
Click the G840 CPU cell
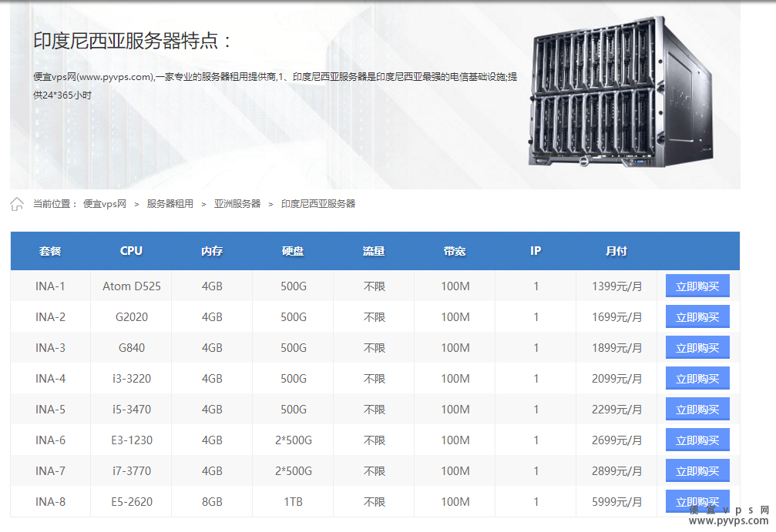132,347
